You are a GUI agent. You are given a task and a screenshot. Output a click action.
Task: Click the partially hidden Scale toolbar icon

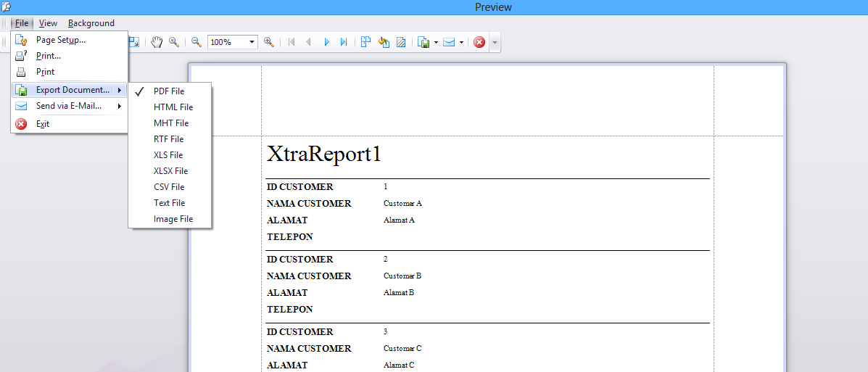click(134, 42)
